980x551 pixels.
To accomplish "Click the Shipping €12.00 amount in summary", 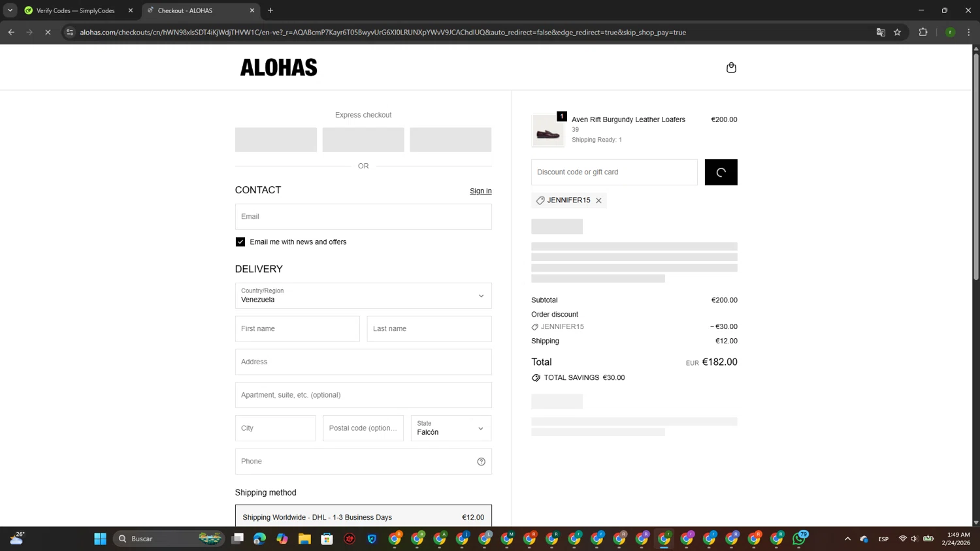I will (726, 341).
